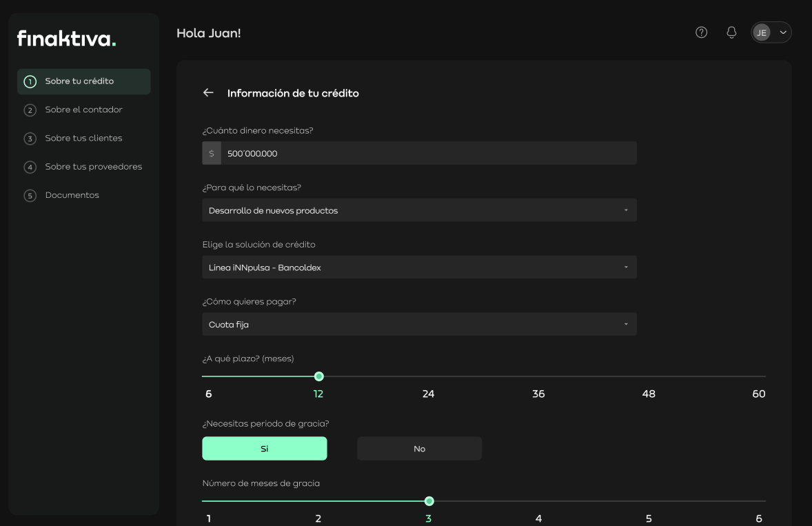
Task: Open the Línea iNNpulsa - Bancoldex dropdown
Action: click(420, 267)
